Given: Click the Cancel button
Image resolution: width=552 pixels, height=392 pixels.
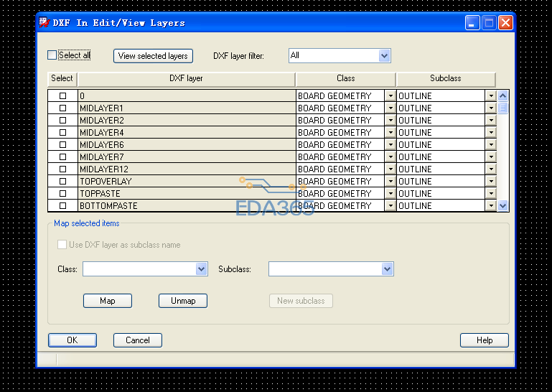Looking at the screenshot, I should click(x=138, y=340).
